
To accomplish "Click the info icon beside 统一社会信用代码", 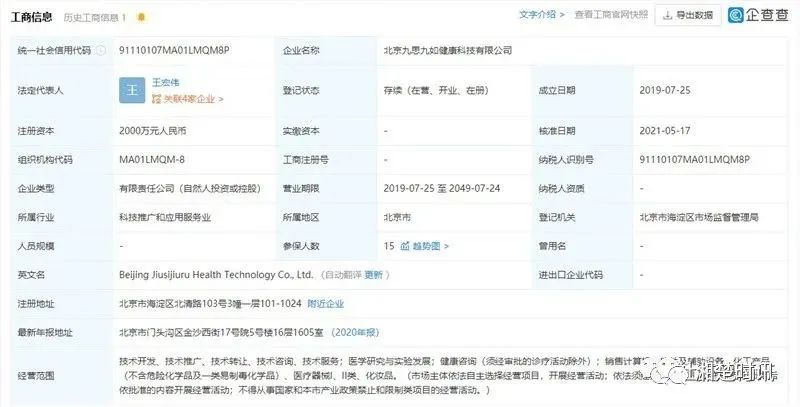I will (x=101, y=50).
